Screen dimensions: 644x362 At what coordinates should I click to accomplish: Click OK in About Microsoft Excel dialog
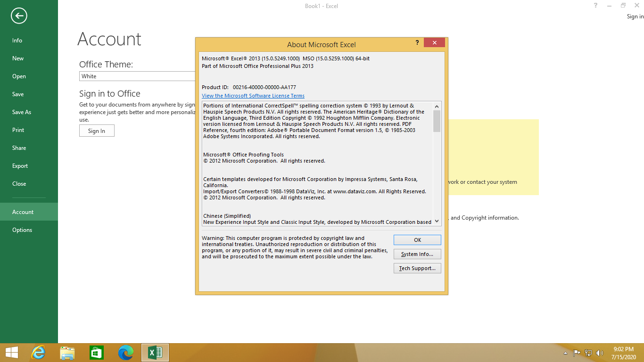tap(417, 240)
